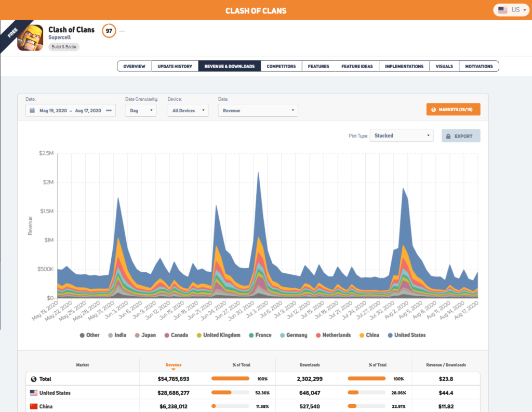Image resolution: width=532 pixels, height=412 pixels.
Task: Open the Plot Type Stacked dropdown
Action: [402, 136]
